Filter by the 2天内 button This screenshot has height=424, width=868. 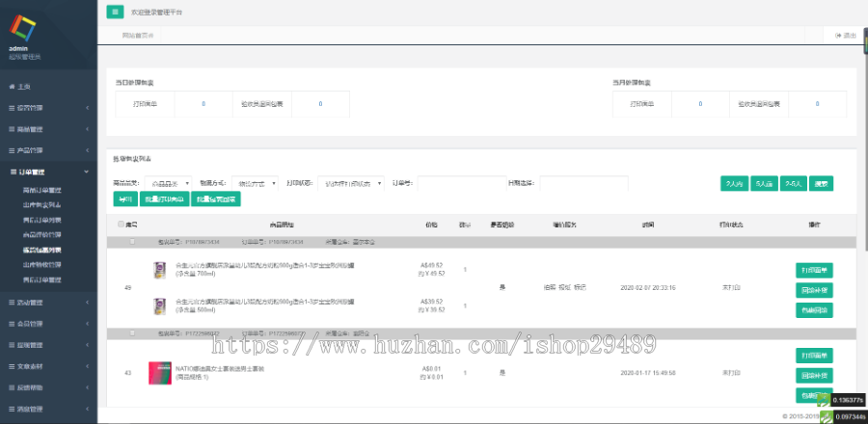[735, 183]
